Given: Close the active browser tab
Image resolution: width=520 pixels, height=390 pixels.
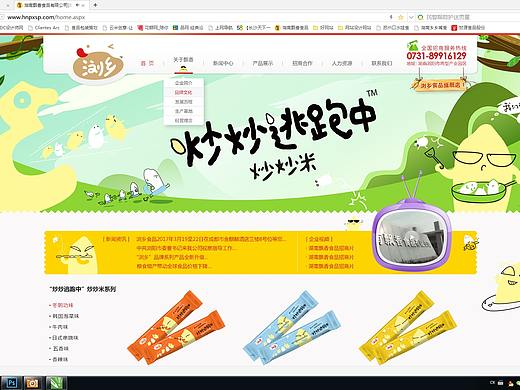Looking at the screenshot, I should tap(84, 5).
